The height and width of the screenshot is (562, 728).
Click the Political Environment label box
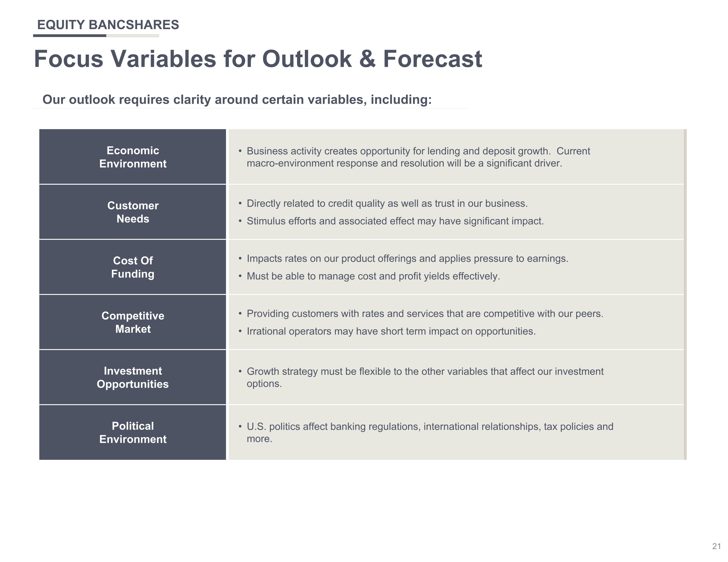click(133, 433)
